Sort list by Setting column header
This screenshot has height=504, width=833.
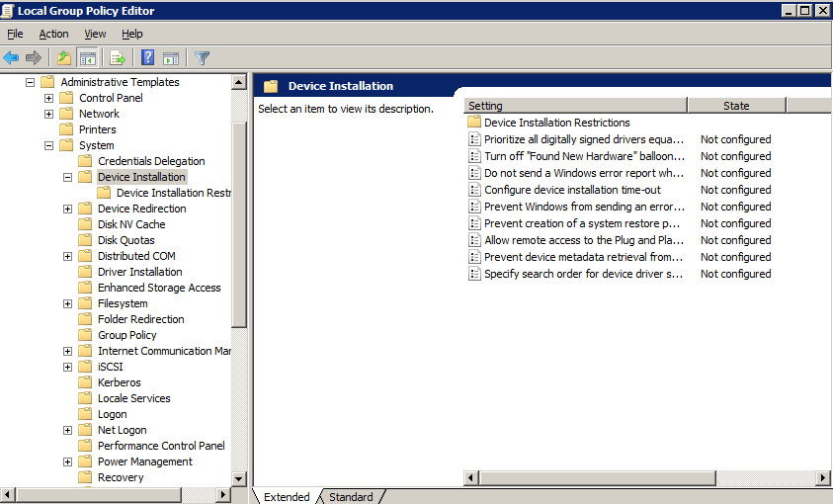tap(575, 106)
